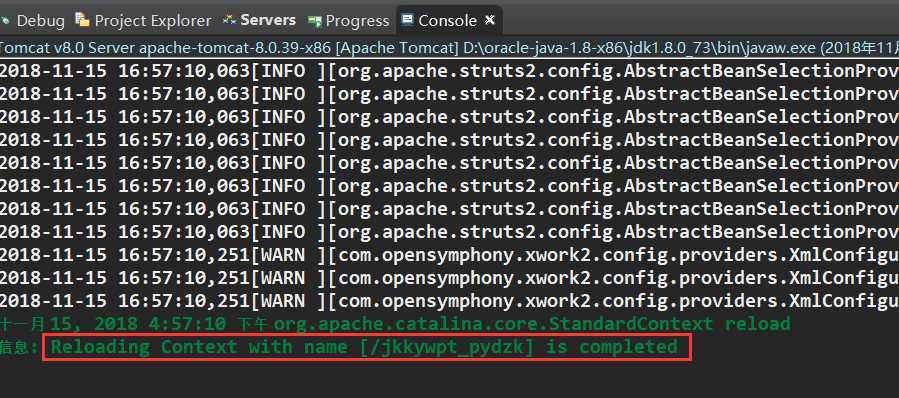Click the last 16:57:10,063 INFO log line
Screen dimensions: 899x398
pyautogui.click(x=450, y=232)
